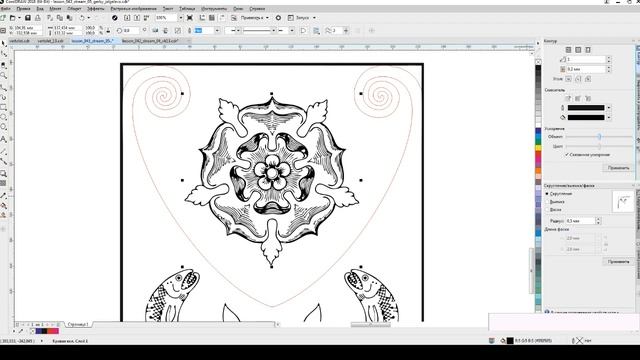Click the Options gear icon
This screenshot has width=640, height=360.
(x=278, y=18)
